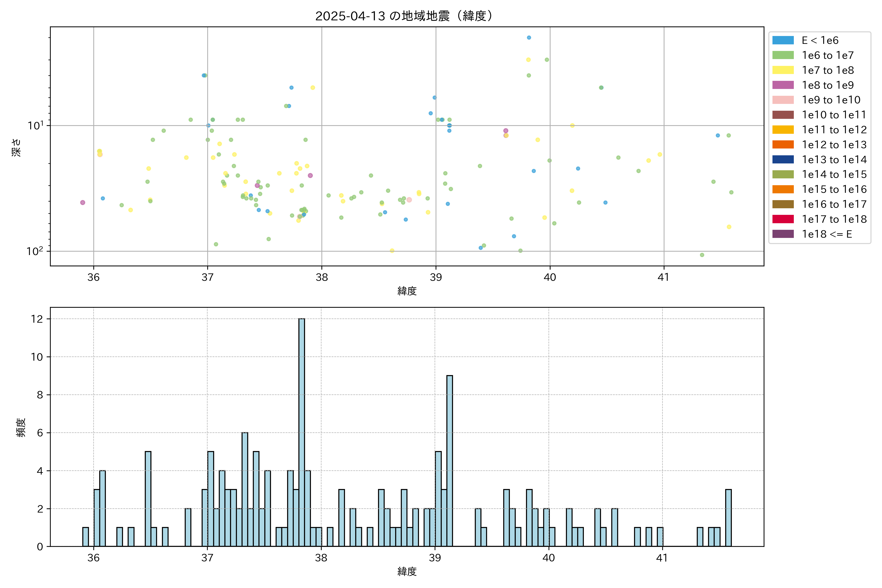This screenshot has width=882, height=588.
Task: Click the red '1e17 to 1e18' legend swatch
Action: 783,219
